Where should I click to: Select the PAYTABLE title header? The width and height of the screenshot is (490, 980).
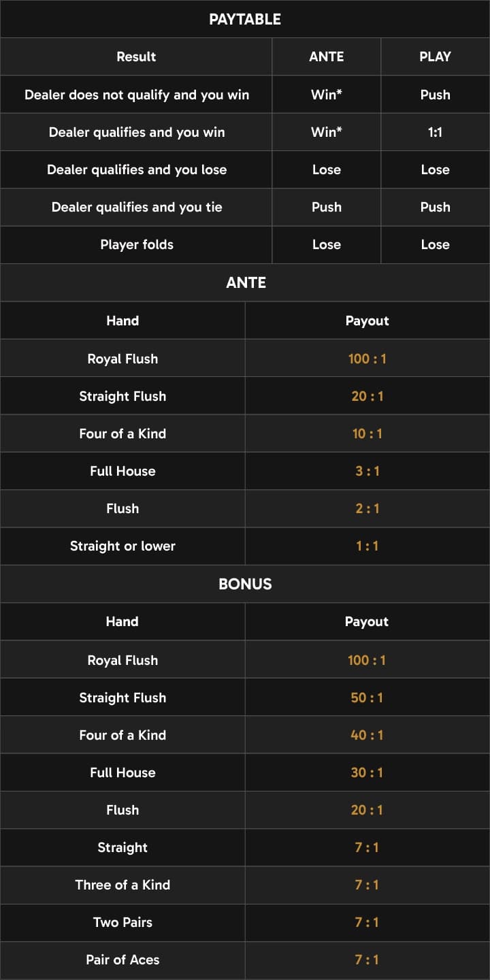click(245, 19)
